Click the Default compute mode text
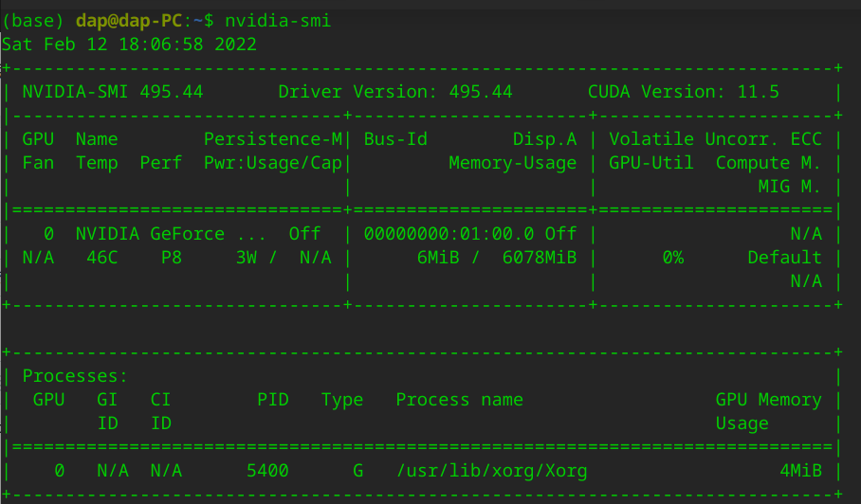861x504 pixels. (784, 257)
